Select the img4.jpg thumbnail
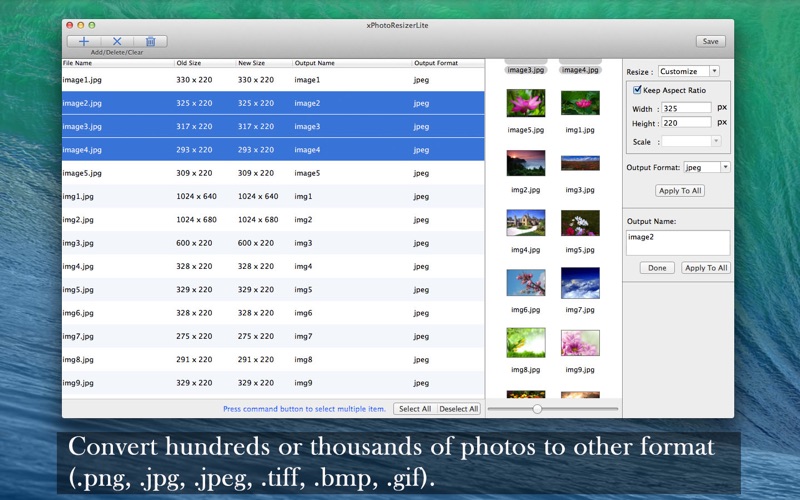Viewport: 800px width, 500px height. 526,223
